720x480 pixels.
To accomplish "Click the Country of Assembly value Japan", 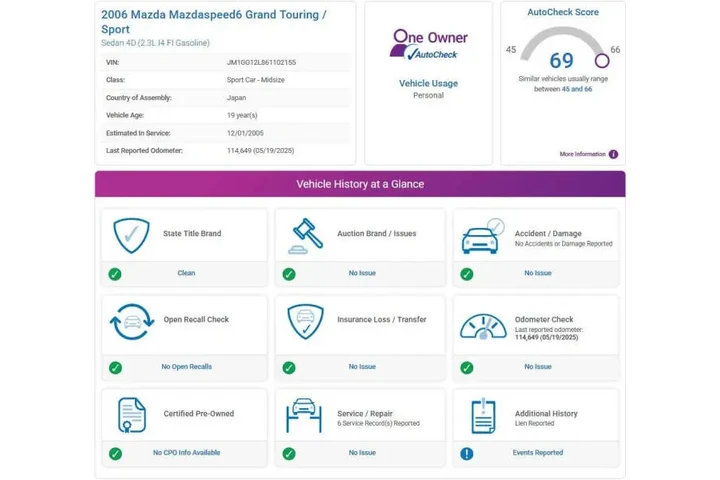I will (236, 98).
